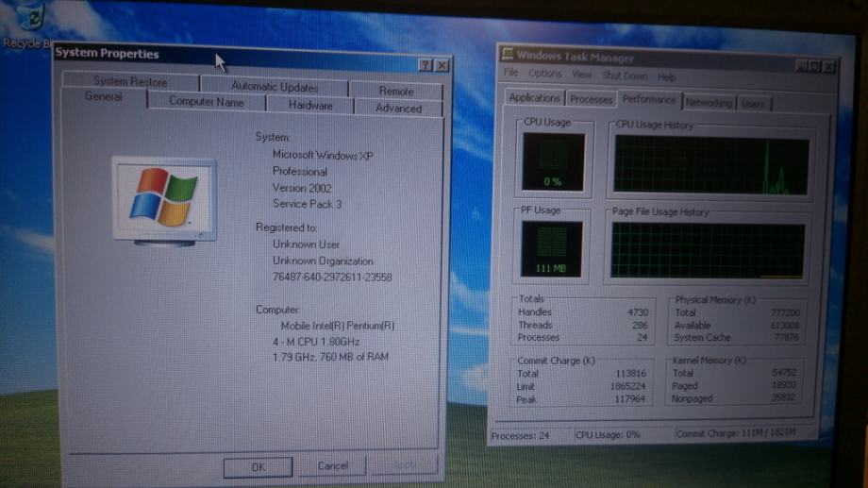
Task: Click product ID 76487-640-2972611-23558
Action: coord(332,277)
